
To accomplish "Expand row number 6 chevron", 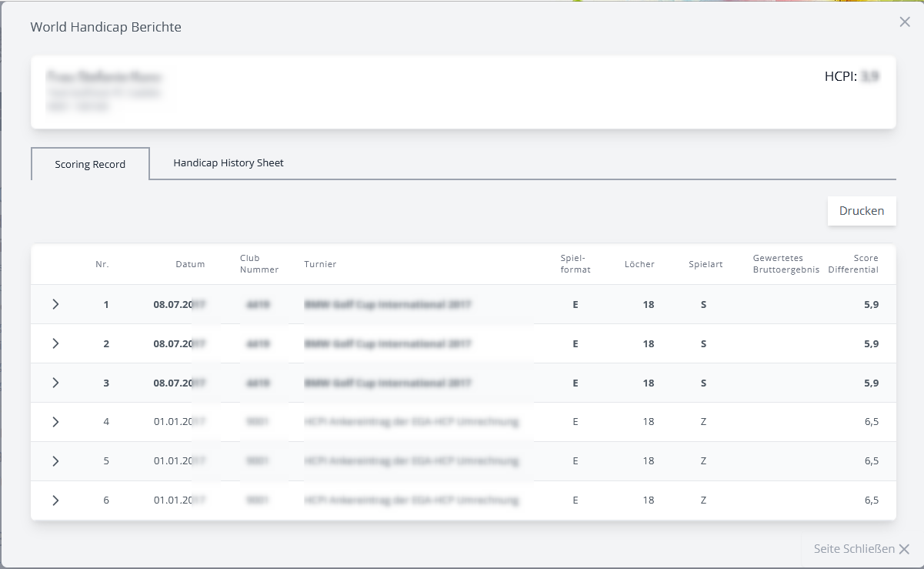I will (55, 500).
